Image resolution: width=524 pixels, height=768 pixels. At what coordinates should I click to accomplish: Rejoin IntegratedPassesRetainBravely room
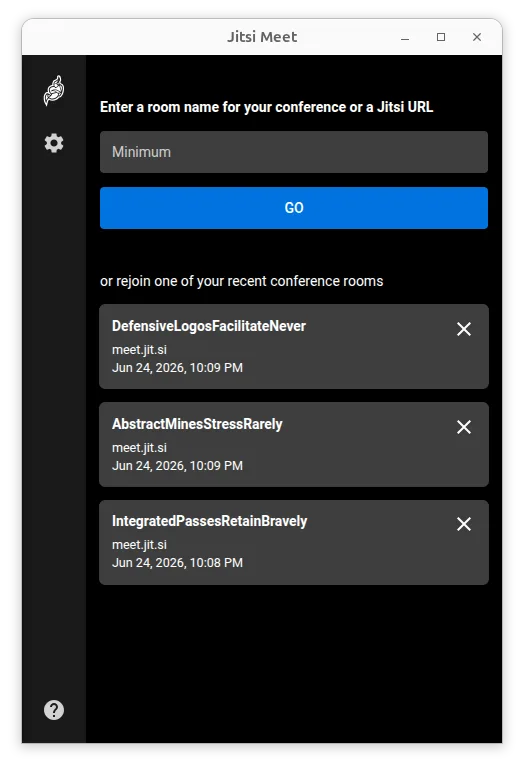click(294, 542)
